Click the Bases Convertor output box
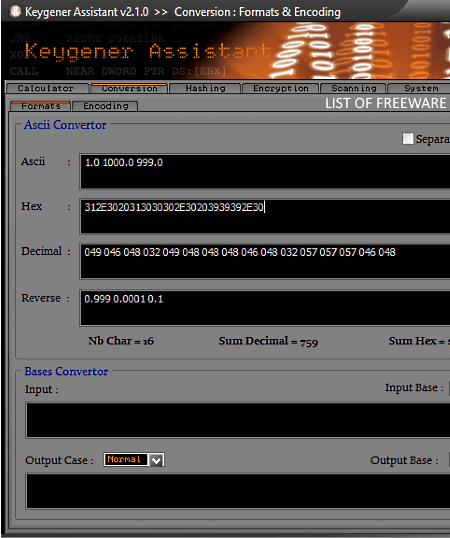The image size is (450, 538). (238, 491)
